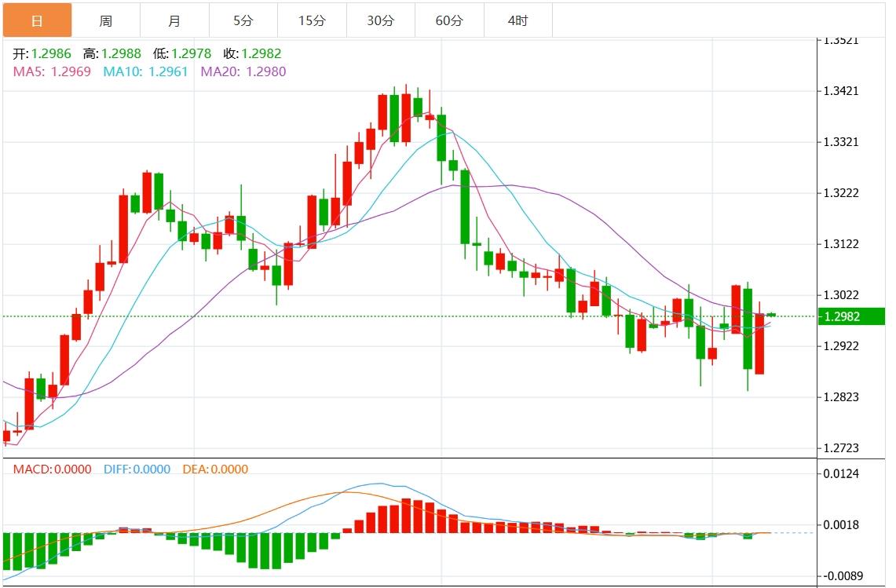
Task: Open the 5分 timeframe tab
Action: tap(243, 20)
